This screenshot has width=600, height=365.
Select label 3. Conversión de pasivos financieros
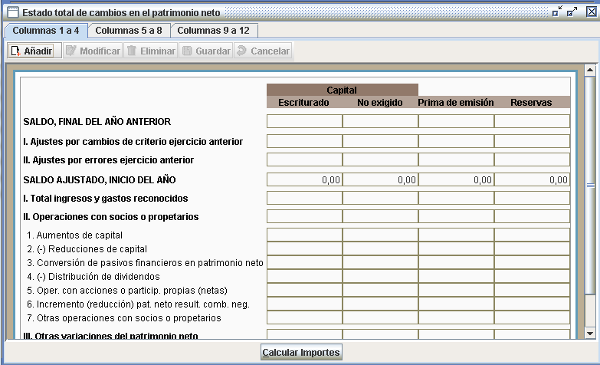tap(145, 263)
